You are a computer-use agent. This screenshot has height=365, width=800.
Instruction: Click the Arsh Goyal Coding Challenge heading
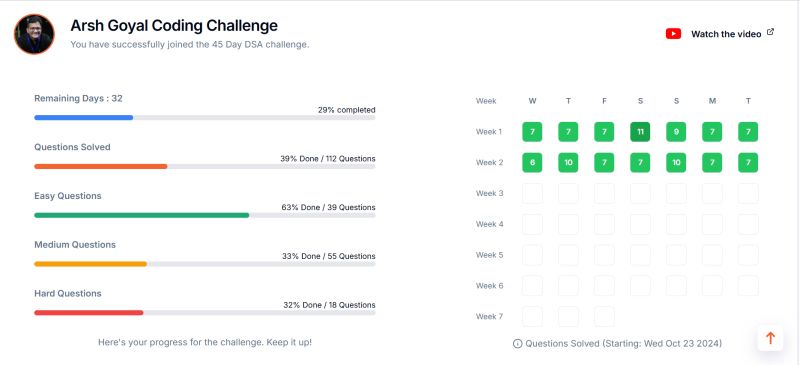[174, 26]
